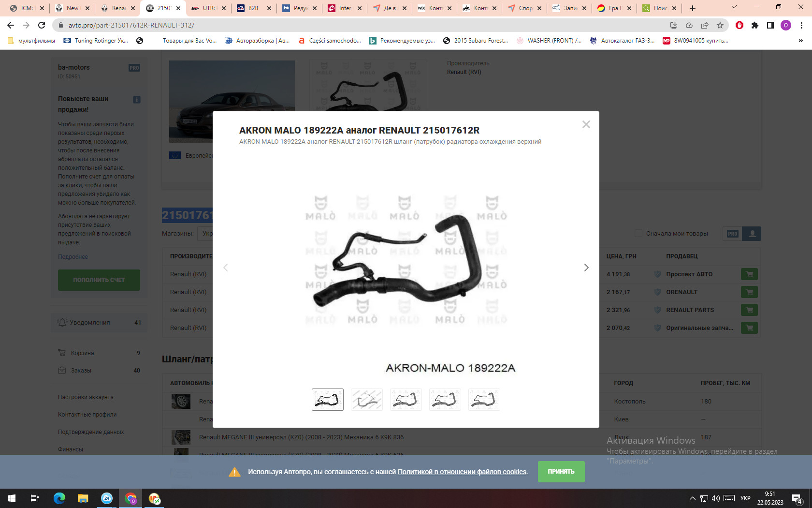This screenshot has width=812, height=508.
Task: Expand the browser tab search chevron
Action: point(734,8)
